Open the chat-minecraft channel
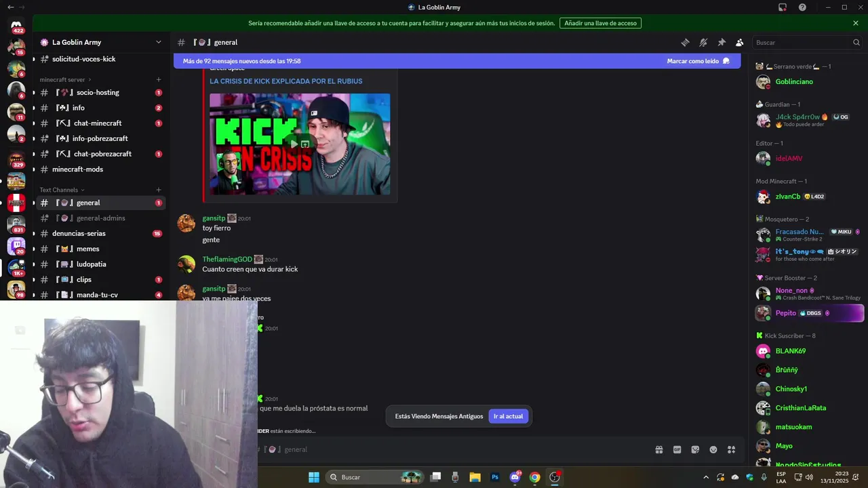 (100, 123)
